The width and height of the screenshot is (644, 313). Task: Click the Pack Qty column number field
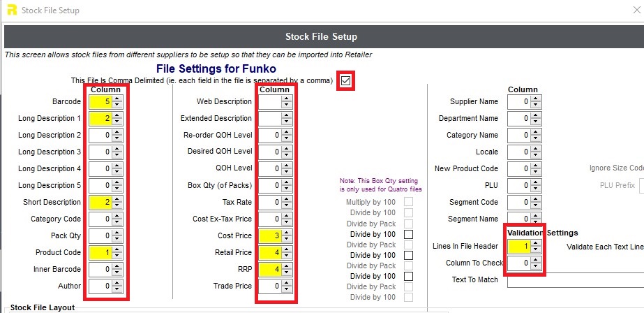(100, 235)
